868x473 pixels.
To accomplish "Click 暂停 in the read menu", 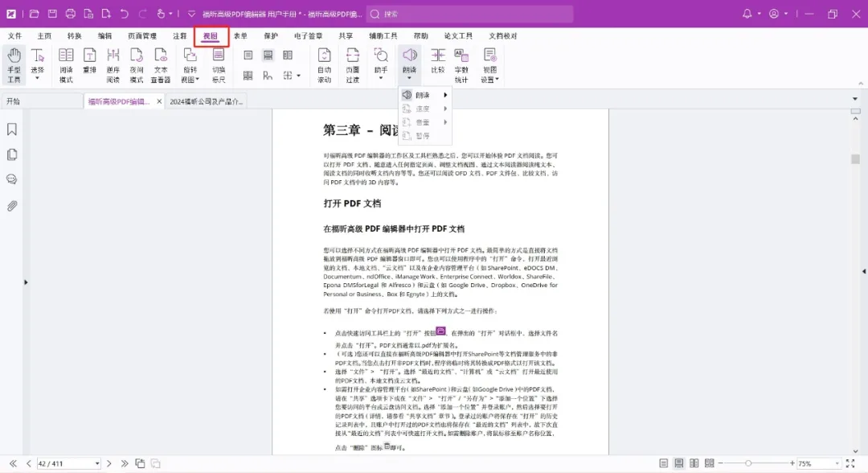I will click(x=424, y=136).
